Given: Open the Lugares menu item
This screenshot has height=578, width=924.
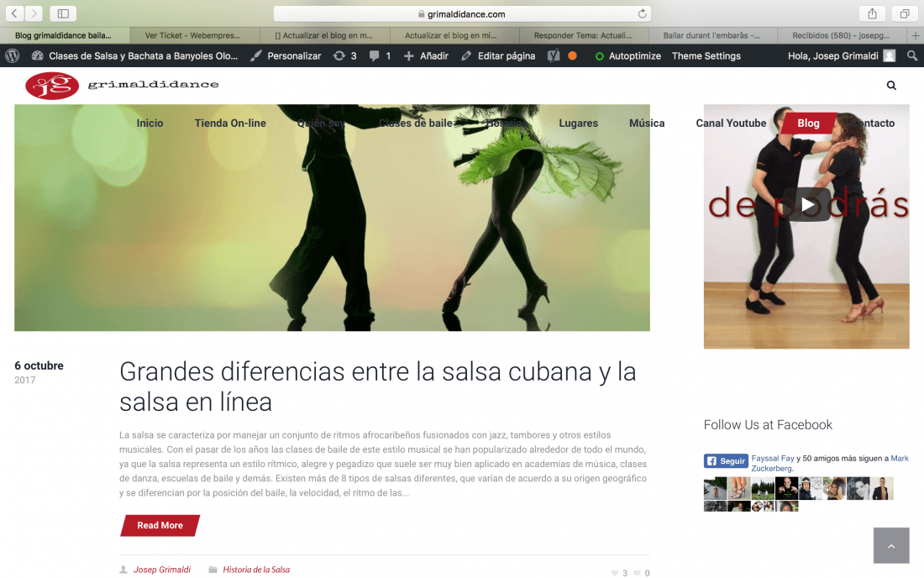Looking at the screenshot, I should (578, 123).
